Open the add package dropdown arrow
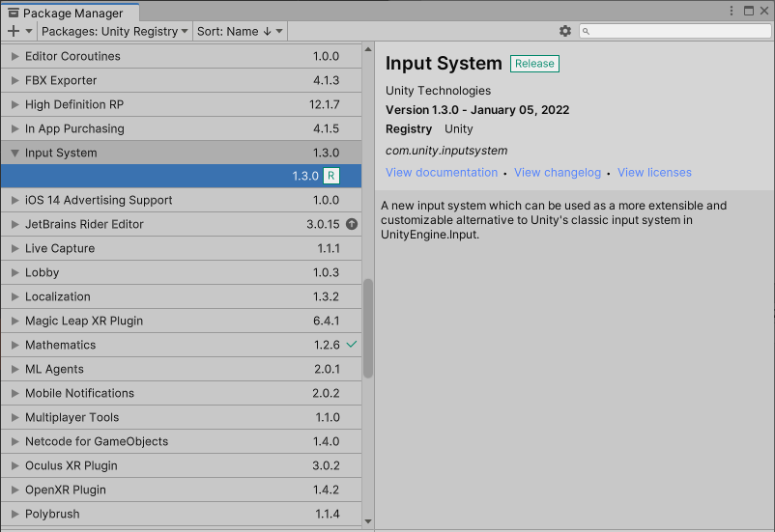The height and width of the screenshot is (532, 775). [x=29, y=31]
